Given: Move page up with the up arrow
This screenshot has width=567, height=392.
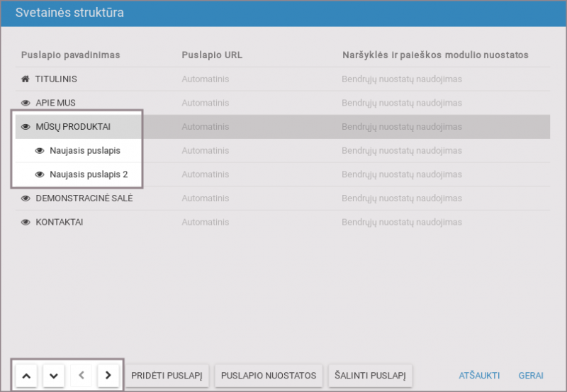Looking at the screenshot, I should [26, 376].
